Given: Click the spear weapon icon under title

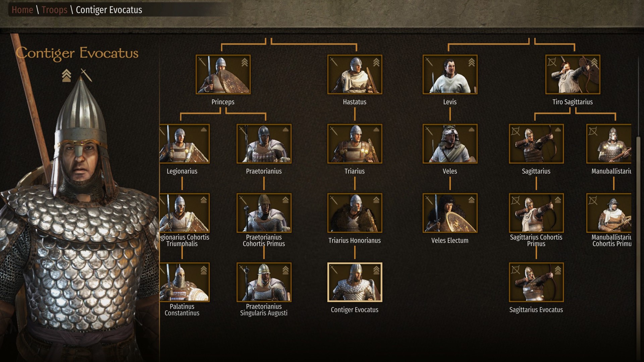Looking at the screenshot, I should [x=86, y=75].
